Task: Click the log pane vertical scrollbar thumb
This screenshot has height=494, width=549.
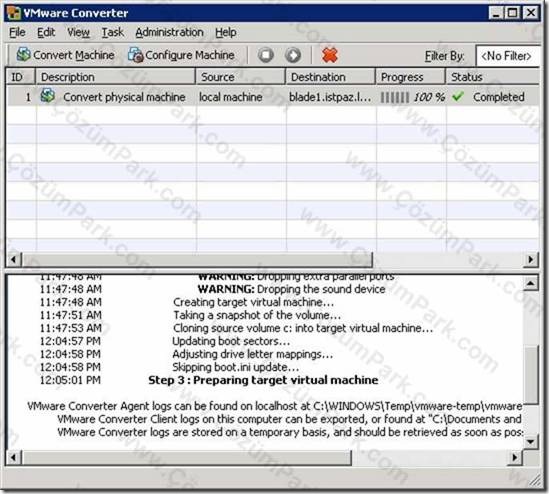Action: [531, 375]
